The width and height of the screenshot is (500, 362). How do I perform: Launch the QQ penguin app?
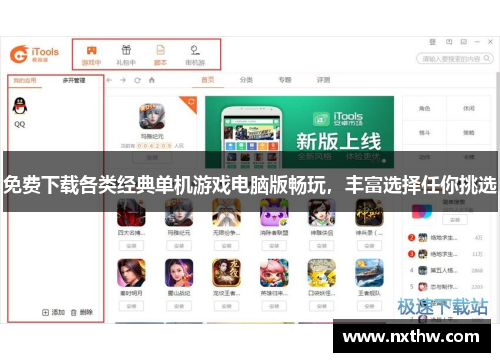coord(20,106)
